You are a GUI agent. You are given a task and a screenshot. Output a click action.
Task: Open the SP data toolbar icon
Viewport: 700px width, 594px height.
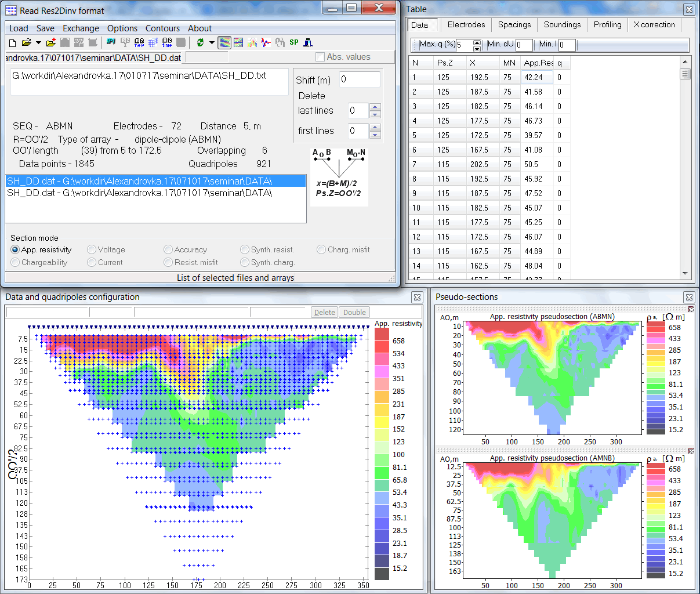point(293,42)
